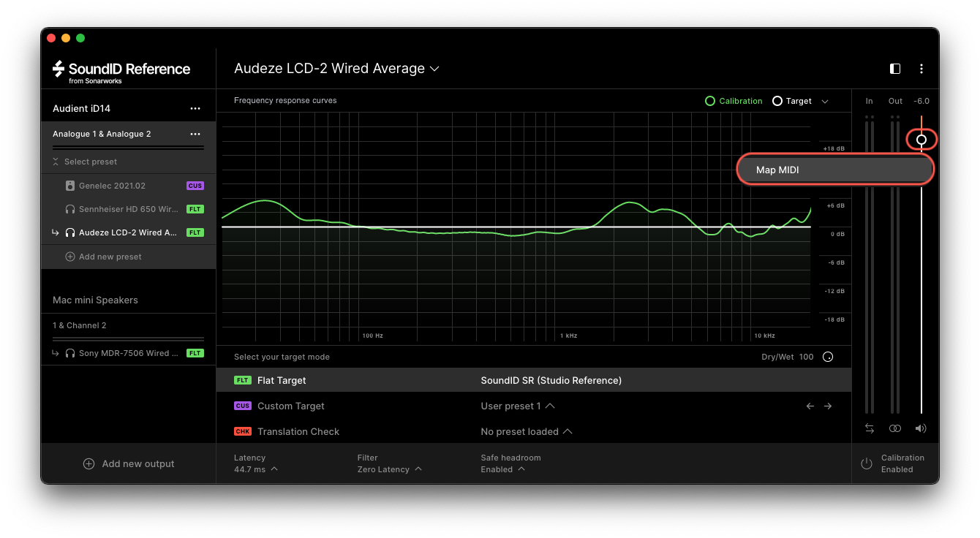Click the speaker icon of Genelec 2021.02
This screenshot has height=538, width=980.
pyautogui.click(x=70, y=186)
